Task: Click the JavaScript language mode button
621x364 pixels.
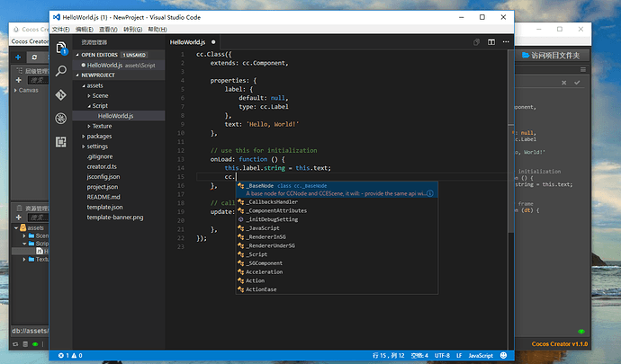Action: (x=480, y=356)
